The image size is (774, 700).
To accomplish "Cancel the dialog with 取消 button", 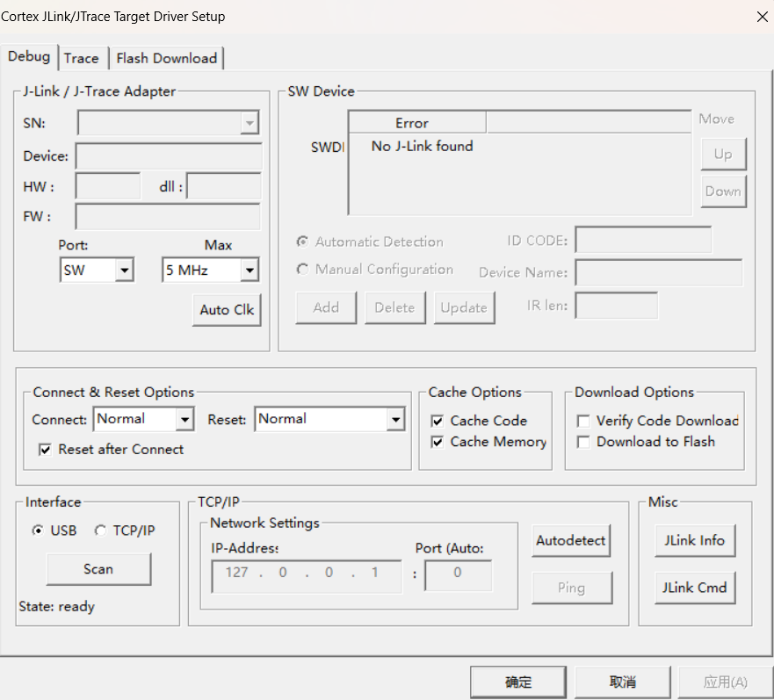I will [623, 682].
